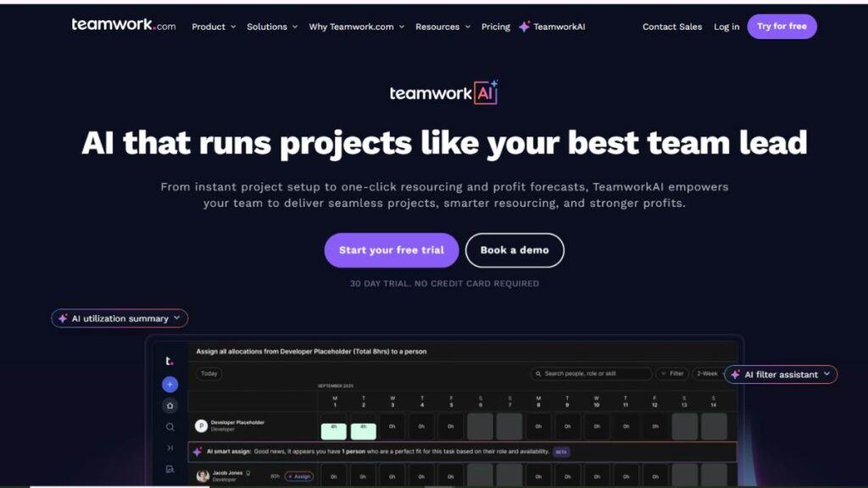Click the sparkle icon on AI utilization summary
The image size is (868, 488).
63,319
